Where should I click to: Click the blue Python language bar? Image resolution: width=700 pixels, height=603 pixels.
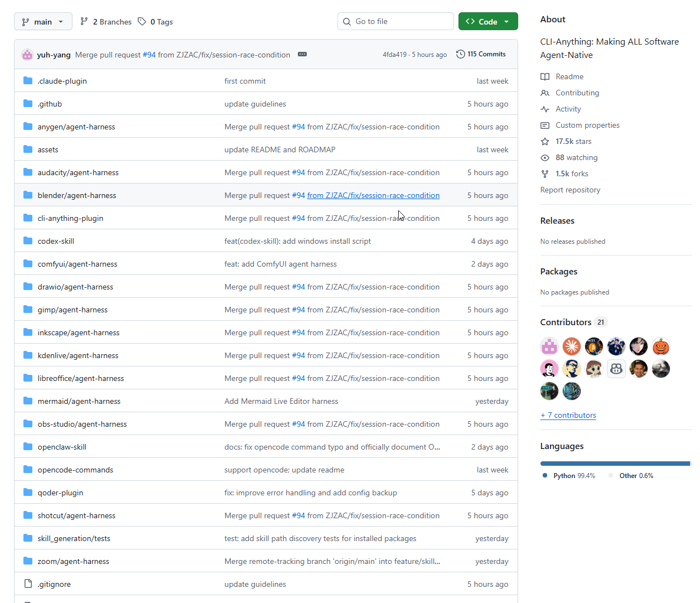point(615,464)
